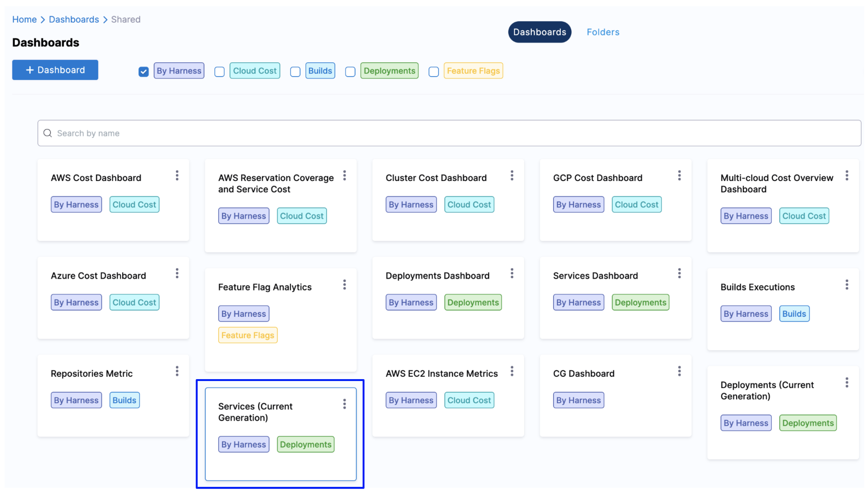The image size is (868, 494).
Task: Click Builds tag on Builds Executions card
Action: pos(794,314)
